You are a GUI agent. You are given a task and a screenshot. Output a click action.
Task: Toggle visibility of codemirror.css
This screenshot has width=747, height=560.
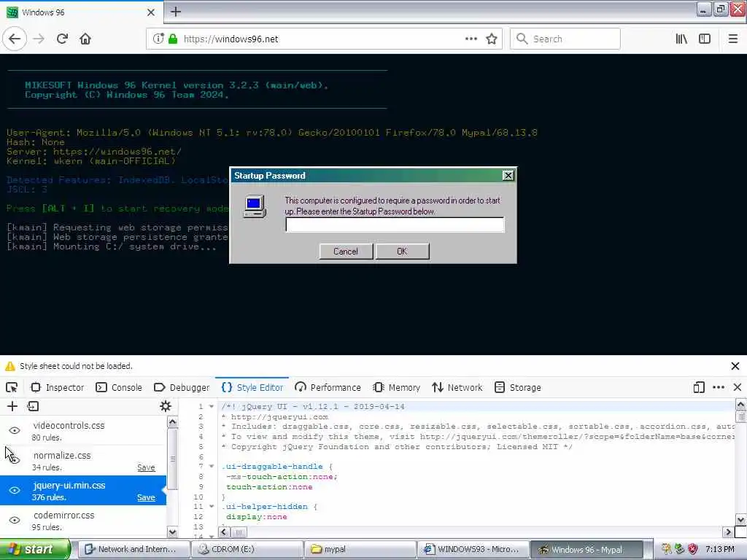(15, 520)
